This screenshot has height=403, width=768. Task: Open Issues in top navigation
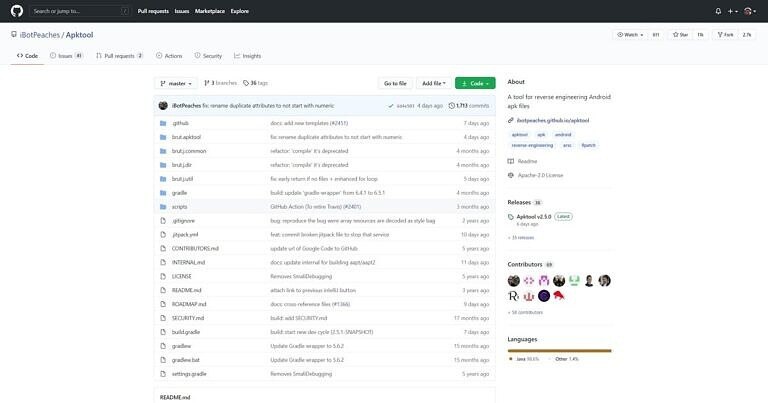point(182,11)
